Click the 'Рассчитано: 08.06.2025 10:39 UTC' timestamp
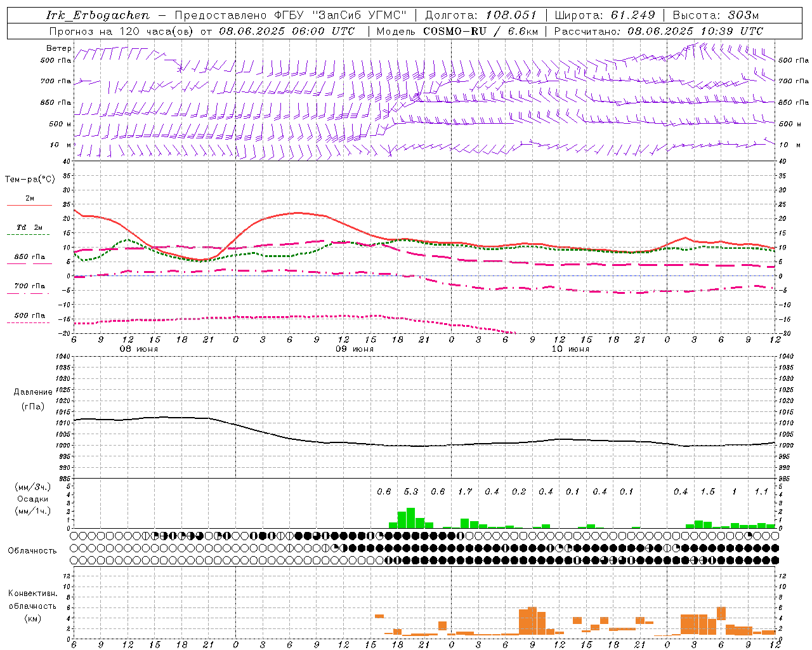This screenshot has height=650, width=812. coord(658,31)
